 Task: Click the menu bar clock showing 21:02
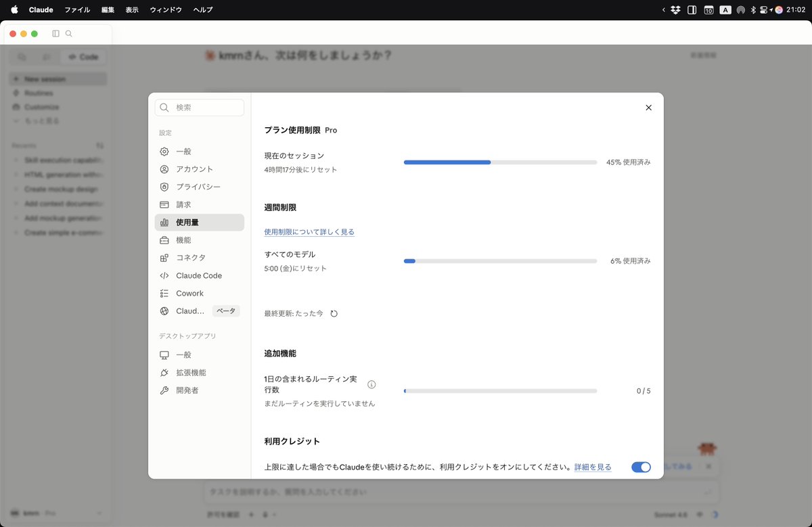[x=796, y=10]
